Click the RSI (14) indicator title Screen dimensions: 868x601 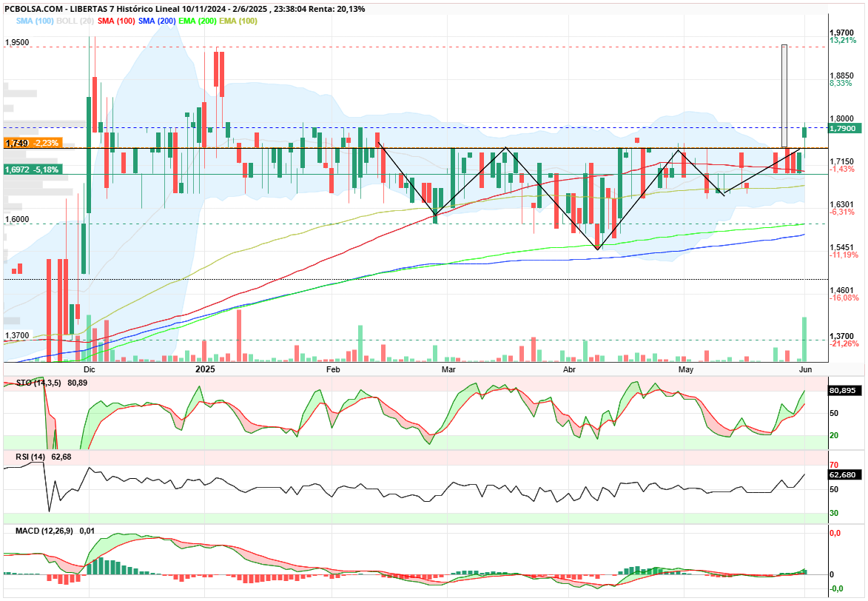click(30, 457)
